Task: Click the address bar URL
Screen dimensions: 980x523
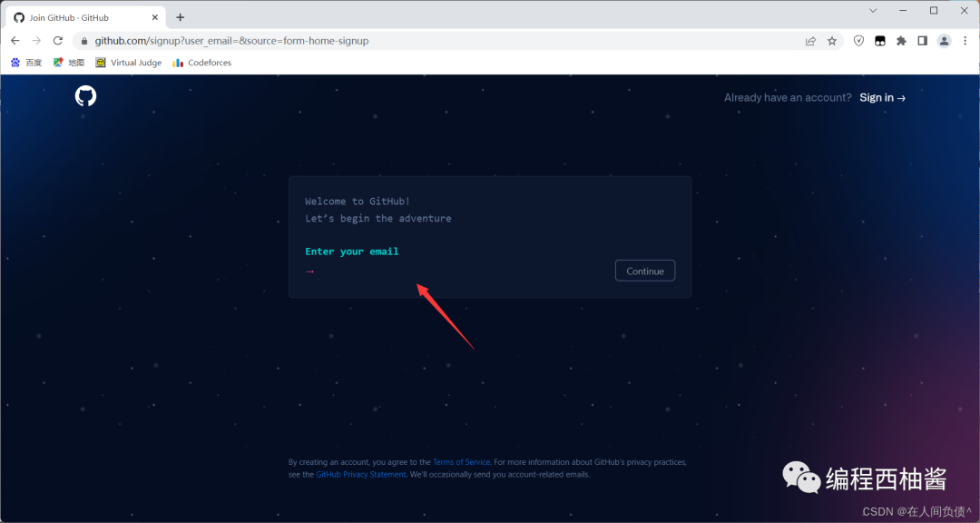Action: (x=232, y=41)
